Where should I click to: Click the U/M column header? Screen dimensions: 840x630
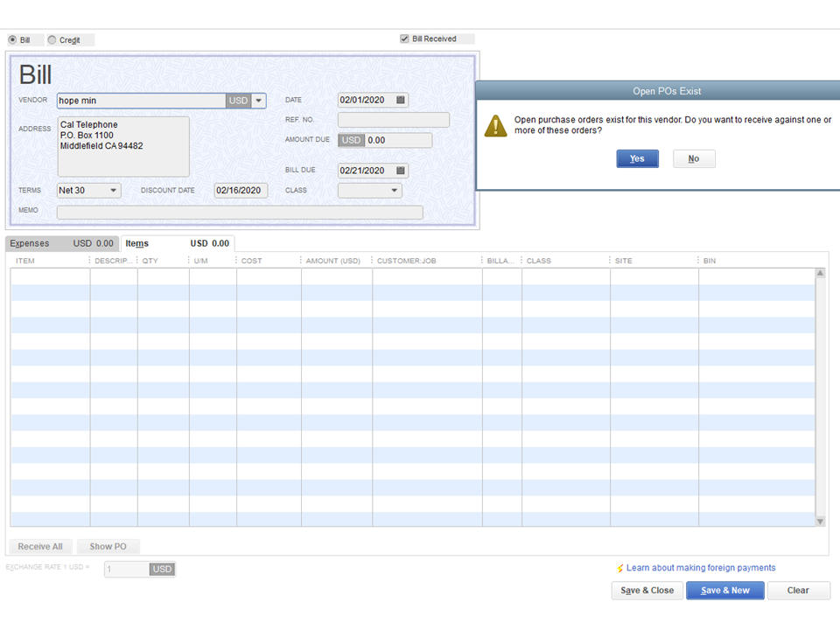pyautogui.click(x=201, y=261)
